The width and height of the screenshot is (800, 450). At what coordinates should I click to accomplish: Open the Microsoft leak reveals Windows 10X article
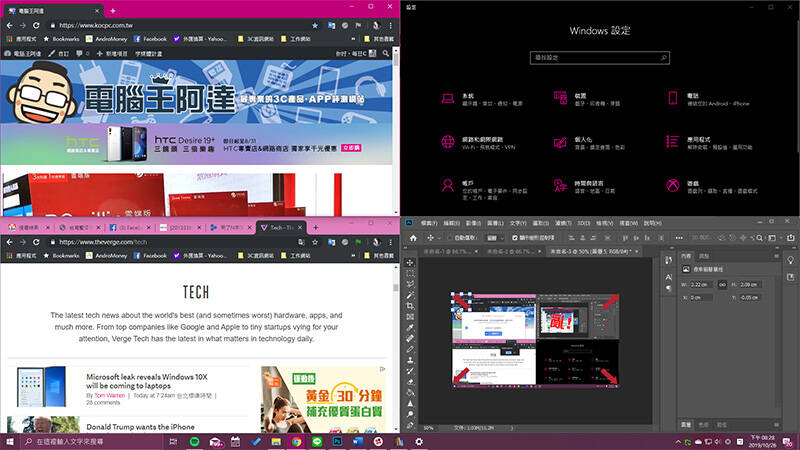pos(146,381)
